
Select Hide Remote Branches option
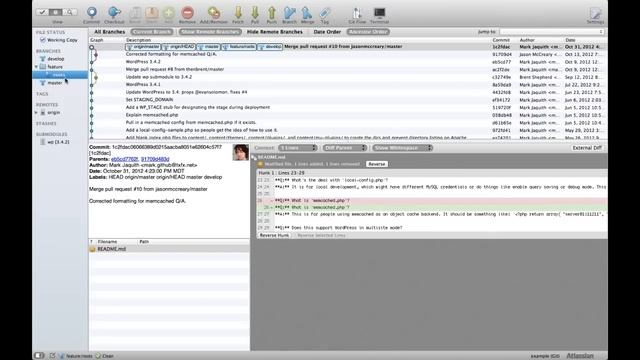pyautogui.click(x=275, y=32)
